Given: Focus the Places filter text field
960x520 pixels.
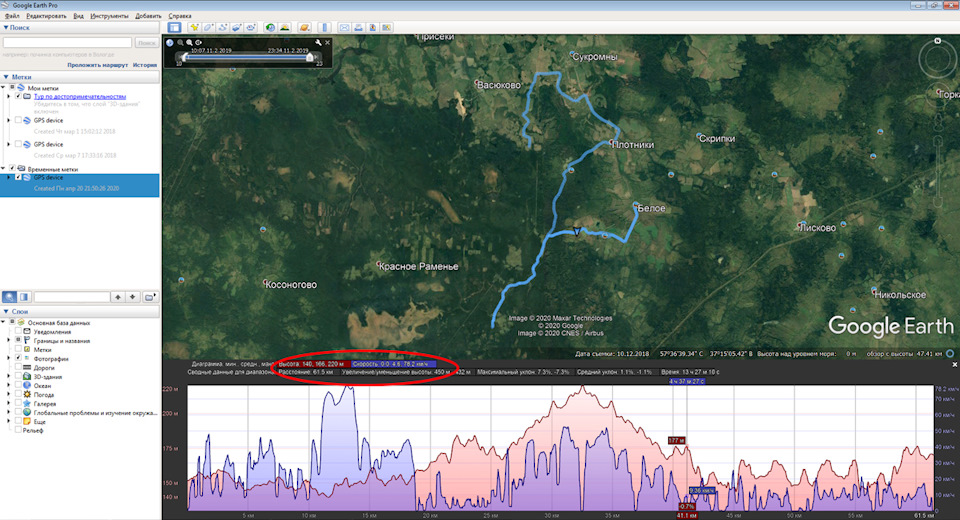Looking at the screenshot, I should coord(72,297).
